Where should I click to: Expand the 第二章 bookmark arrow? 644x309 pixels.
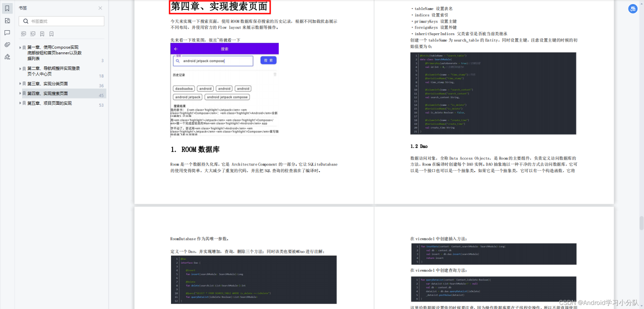20,68
